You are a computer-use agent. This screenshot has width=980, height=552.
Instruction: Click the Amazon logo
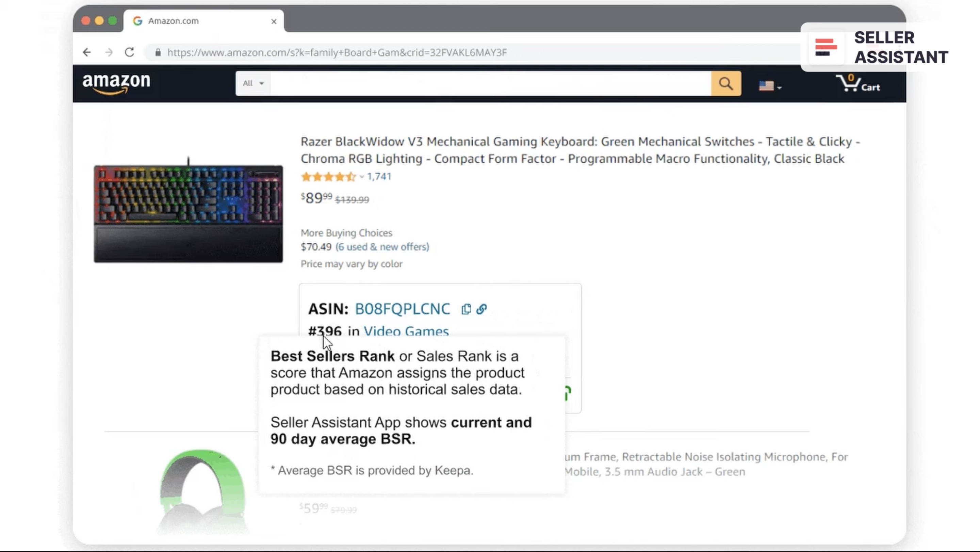(x=116, y=83)
